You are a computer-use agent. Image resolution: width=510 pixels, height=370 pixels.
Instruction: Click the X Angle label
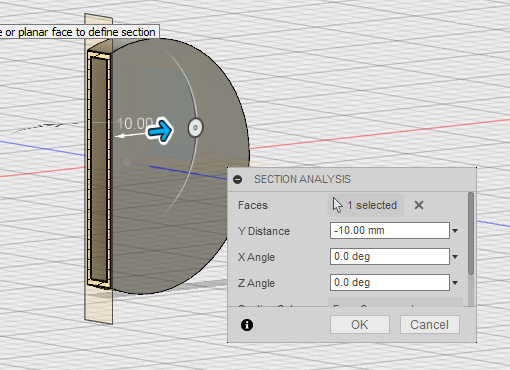pos(256,257)
